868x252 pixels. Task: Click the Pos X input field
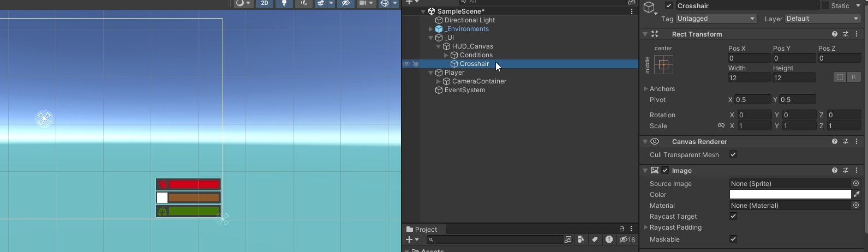[x=750, y=58]
